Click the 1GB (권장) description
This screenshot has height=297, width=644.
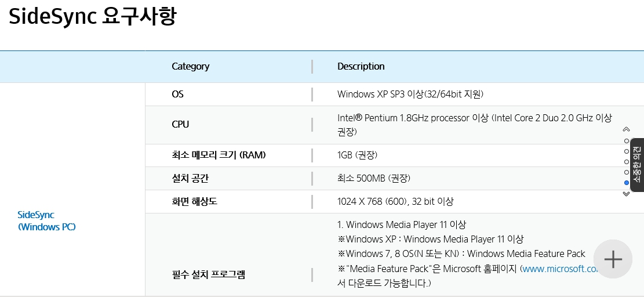point(357,155)
